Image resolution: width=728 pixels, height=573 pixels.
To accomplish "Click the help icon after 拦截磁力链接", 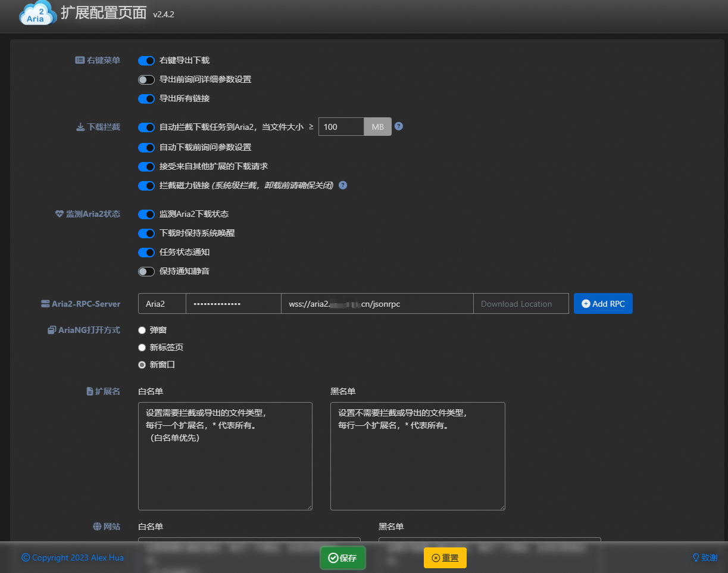I will coord(342,185).
